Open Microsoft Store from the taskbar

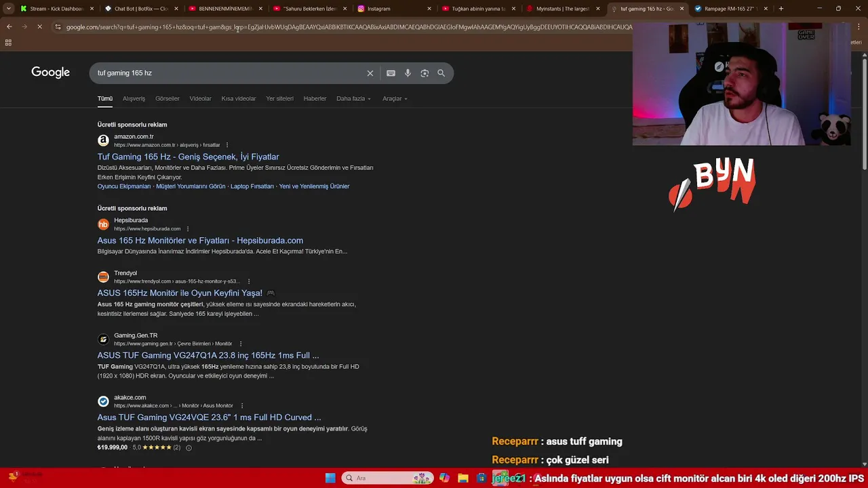tap(481, 478)
